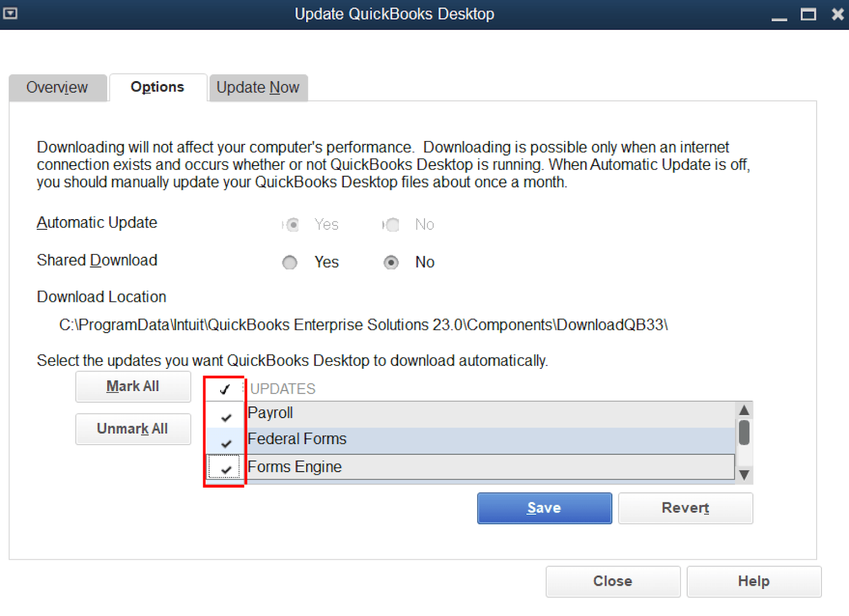Close the update dialog

613,582
